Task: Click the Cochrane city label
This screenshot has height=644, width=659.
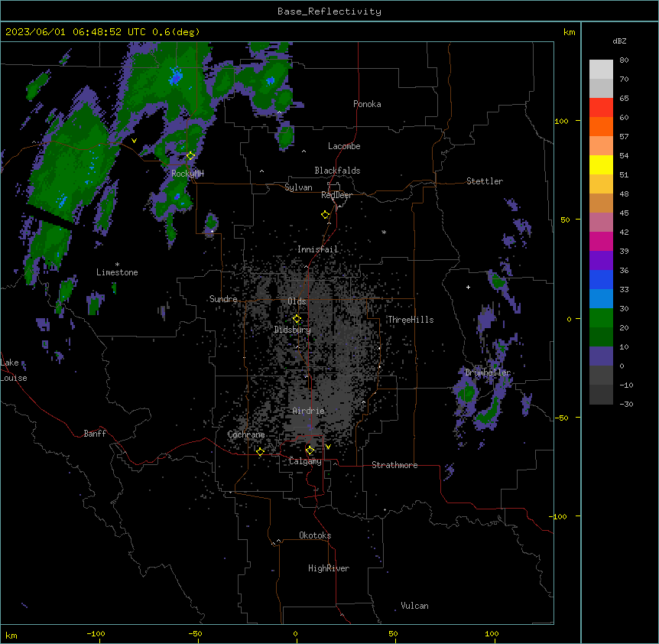Action: click(246, 434)
